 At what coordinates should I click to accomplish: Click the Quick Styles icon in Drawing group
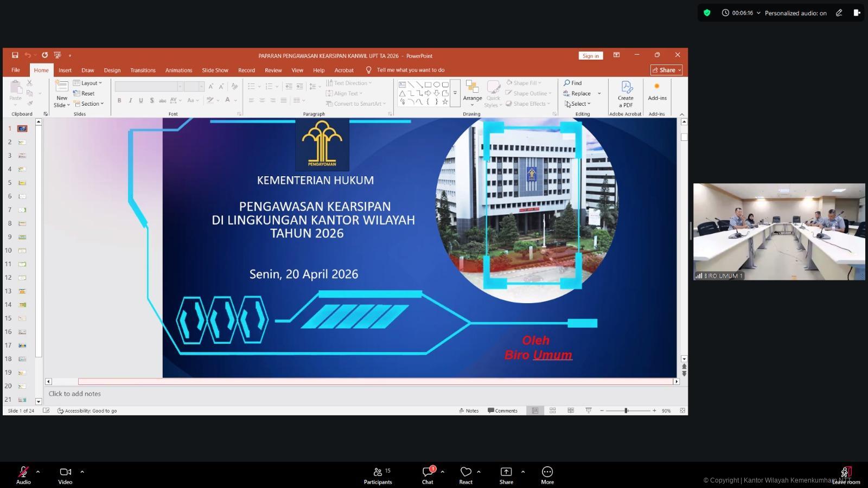pyautogui.click(x=493, y=93)
